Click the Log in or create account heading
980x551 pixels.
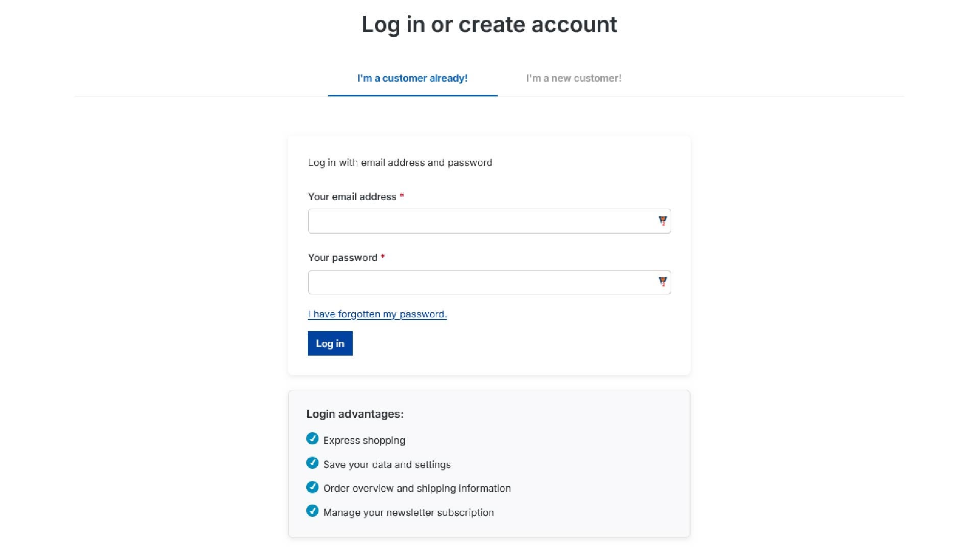(489, 23)
